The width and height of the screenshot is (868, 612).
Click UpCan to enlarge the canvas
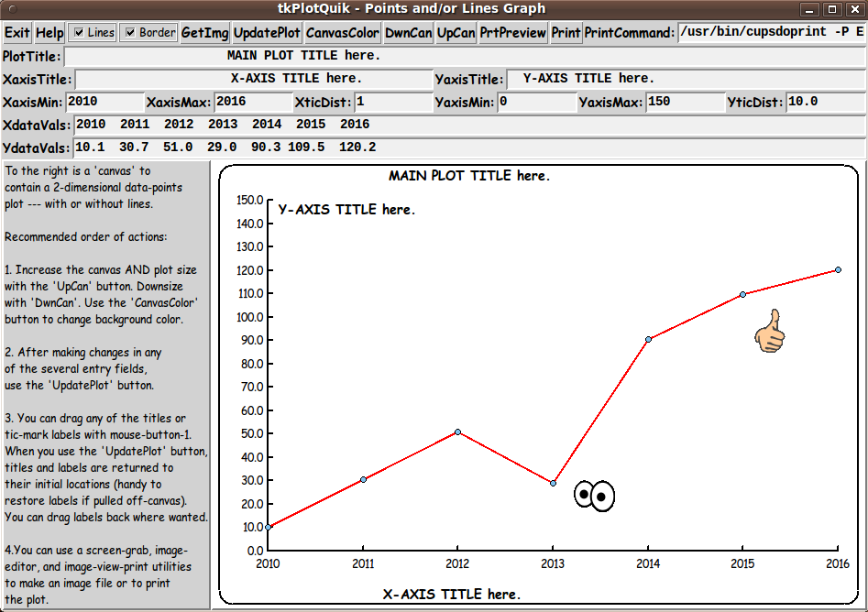(456, 33)
